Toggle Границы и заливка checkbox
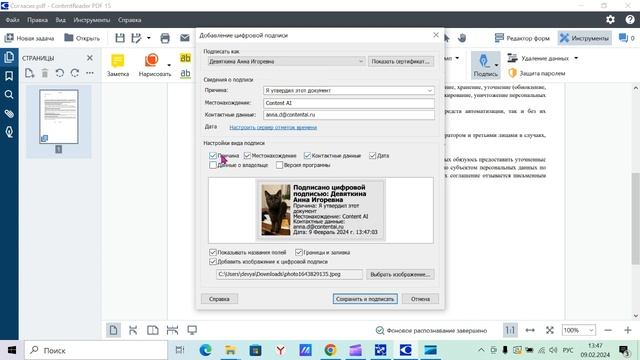Image resolution: width=640 pixels, height=360 pixels. pyautogui.click(x=299, y=252)
